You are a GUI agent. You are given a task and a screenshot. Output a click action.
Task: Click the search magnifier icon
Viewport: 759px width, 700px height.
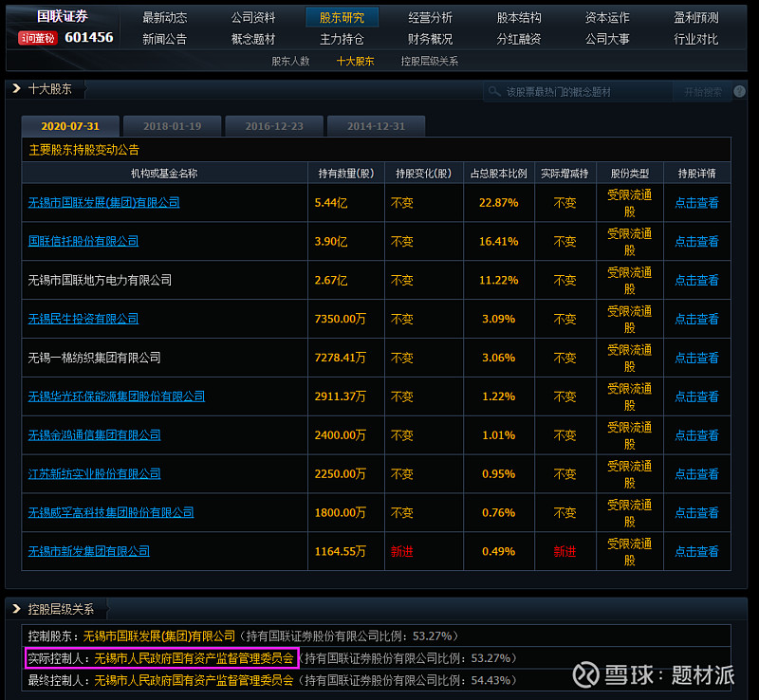point(494,91)
